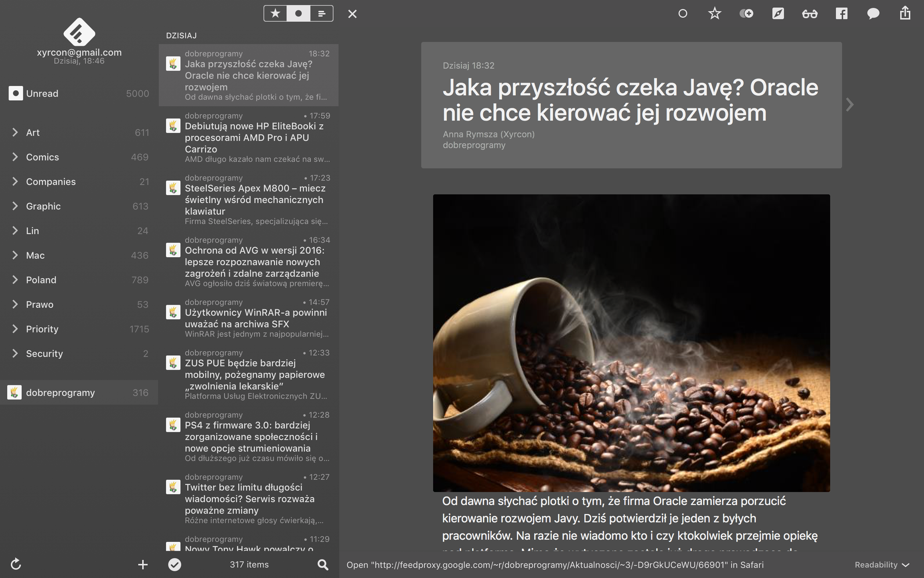Click the Feedly account logo
Screen dimensions: 924x578
[79, 32]
